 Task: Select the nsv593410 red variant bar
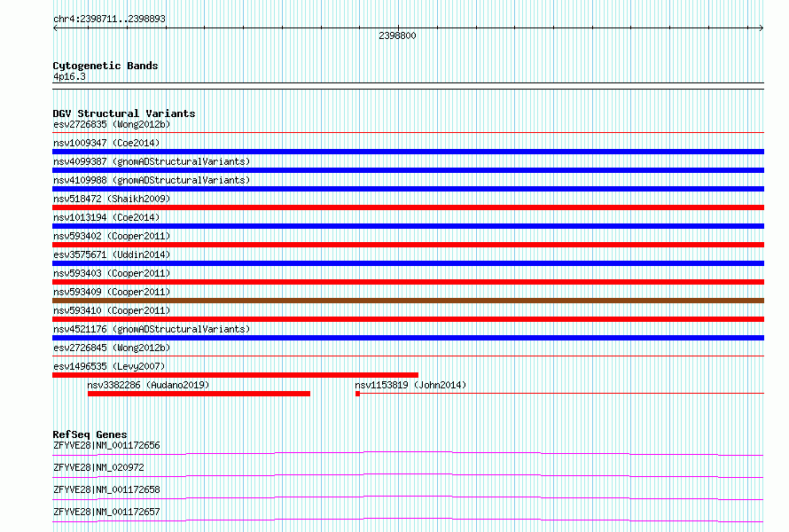408,319
